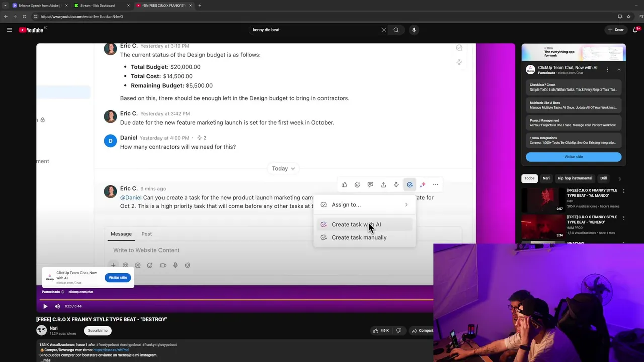
Task: Select the Hip hop instrumental chip
Action: (x=575, y=178)
